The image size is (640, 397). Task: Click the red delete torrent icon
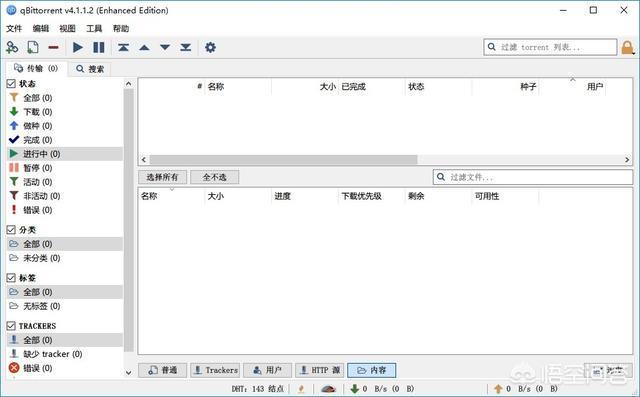53,47
